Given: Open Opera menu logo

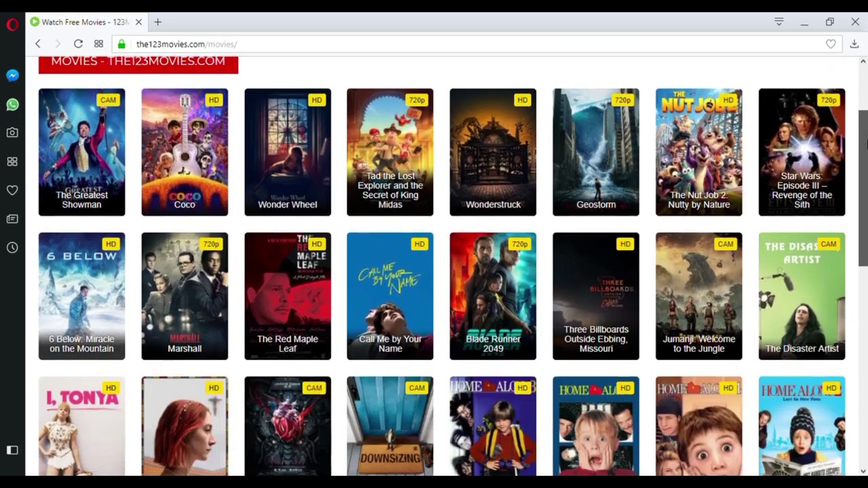Looking at the screenshot, I should click(x=12, y=25).
